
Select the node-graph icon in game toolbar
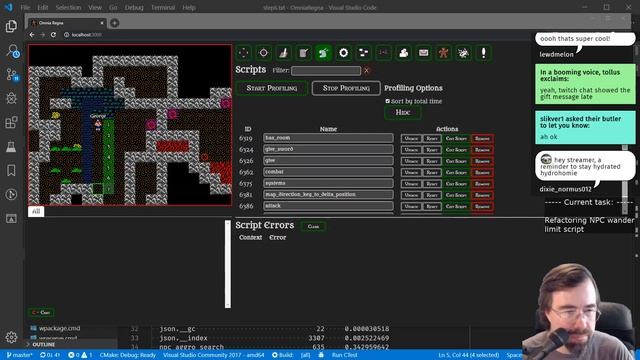pyautogui.click(x=363, y=53)
